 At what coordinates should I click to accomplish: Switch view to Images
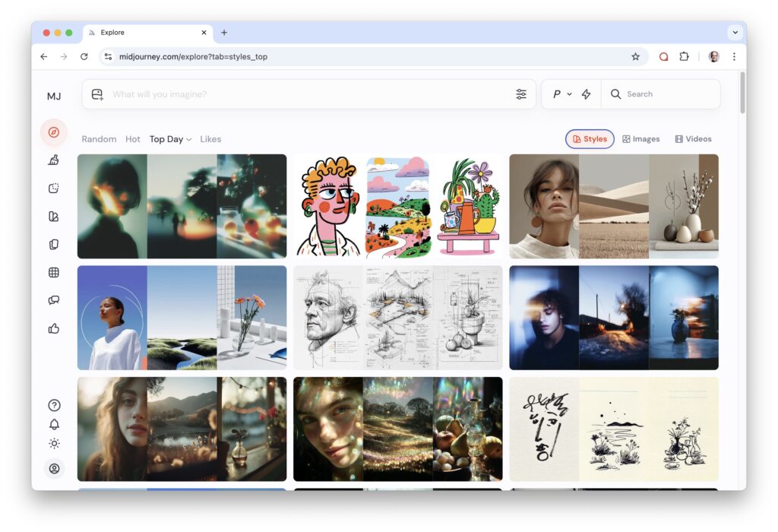coord(640,139)
